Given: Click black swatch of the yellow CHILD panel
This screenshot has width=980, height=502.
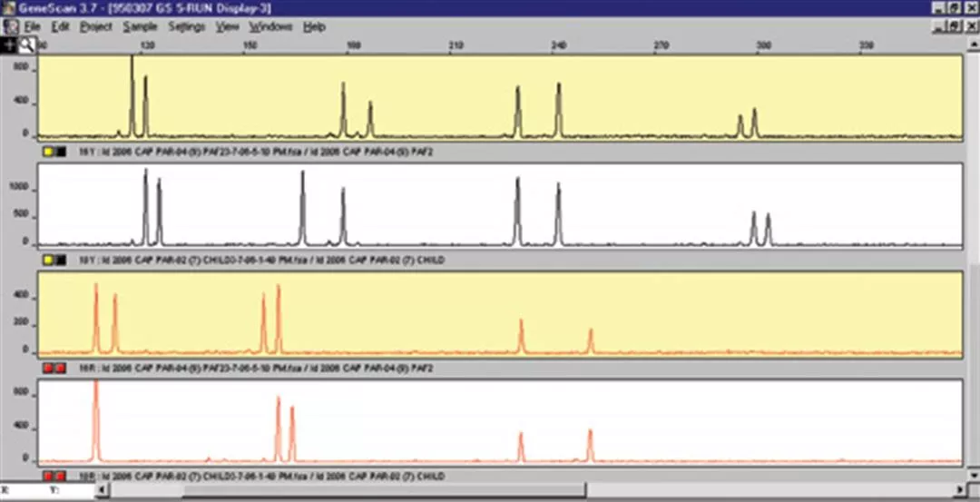Looking at the screenshot, I should tap(61, 260).
